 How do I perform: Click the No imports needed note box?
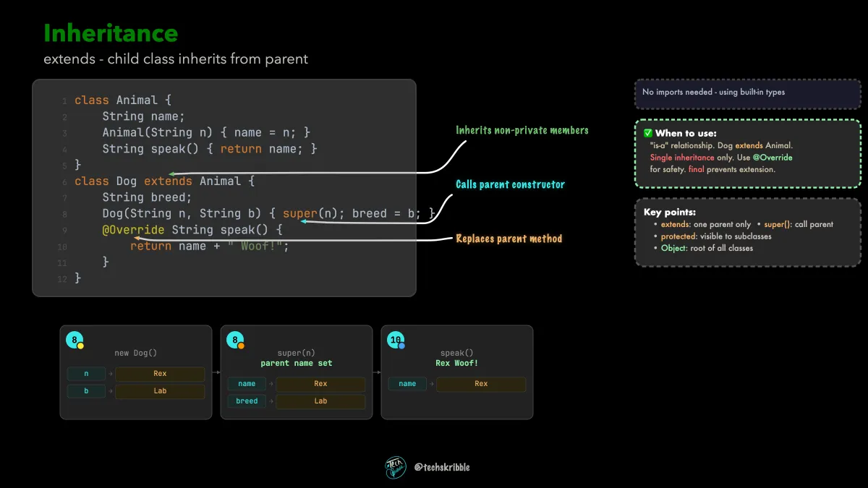coord(748,93)
